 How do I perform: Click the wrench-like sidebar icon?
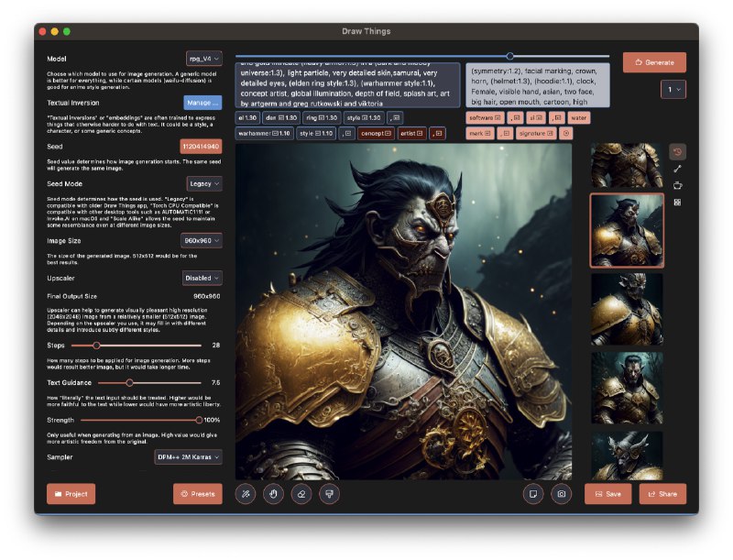tap(677, 169)
